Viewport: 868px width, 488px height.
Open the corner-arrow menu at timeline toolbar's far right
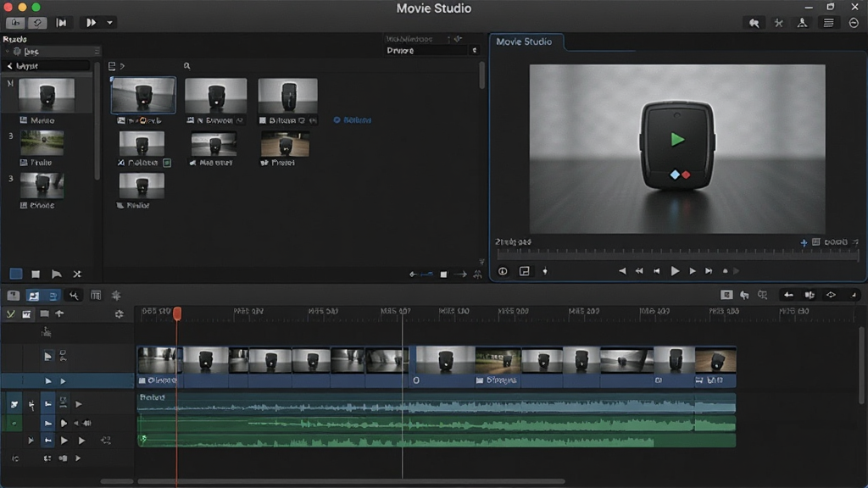pos(854,295)
